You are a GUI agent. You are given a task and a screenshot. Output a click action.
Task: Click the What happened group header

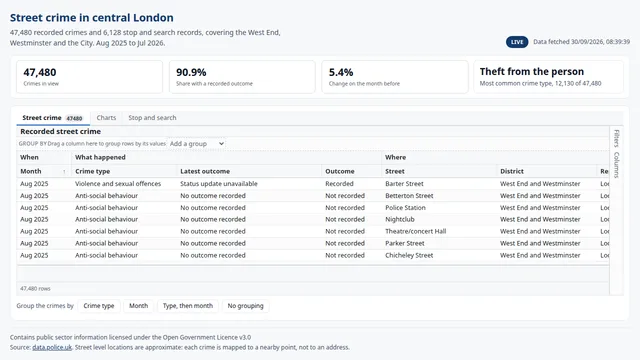coord(227,157)
